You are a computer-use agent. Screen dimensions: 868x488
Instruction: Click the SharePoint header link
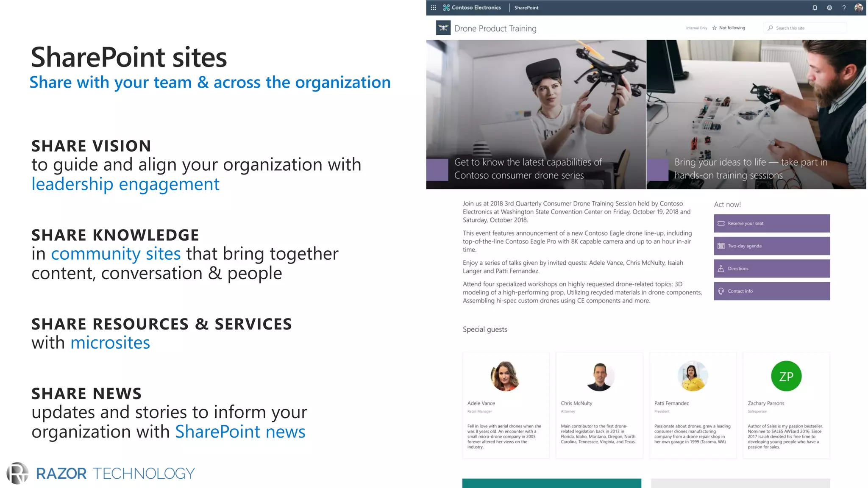526,8
